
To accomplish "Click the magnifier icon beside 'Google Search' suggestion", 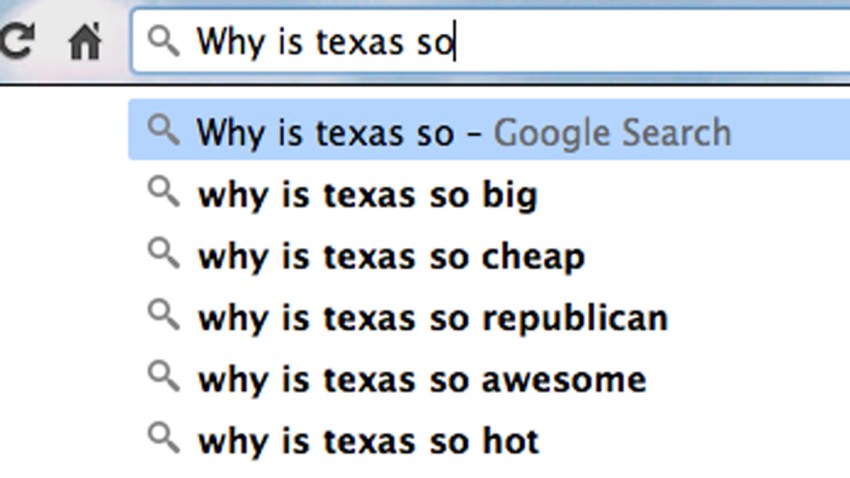I will coord(163,131).
